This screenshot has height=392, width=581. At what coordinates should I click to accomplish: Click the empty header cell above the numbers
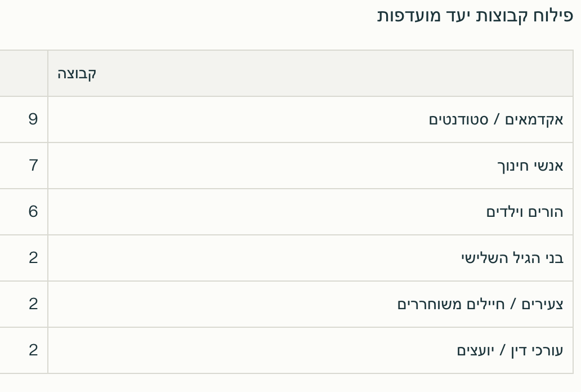(24, 73)
